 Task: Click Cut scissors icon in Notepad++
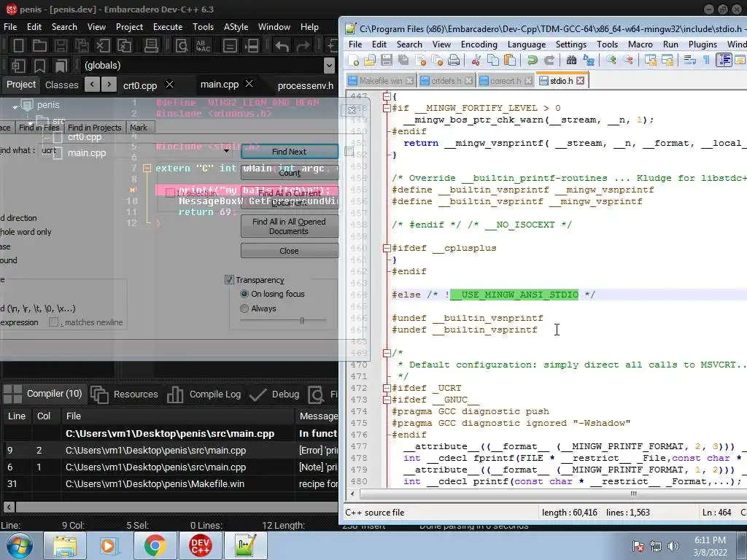click(476, 60)
